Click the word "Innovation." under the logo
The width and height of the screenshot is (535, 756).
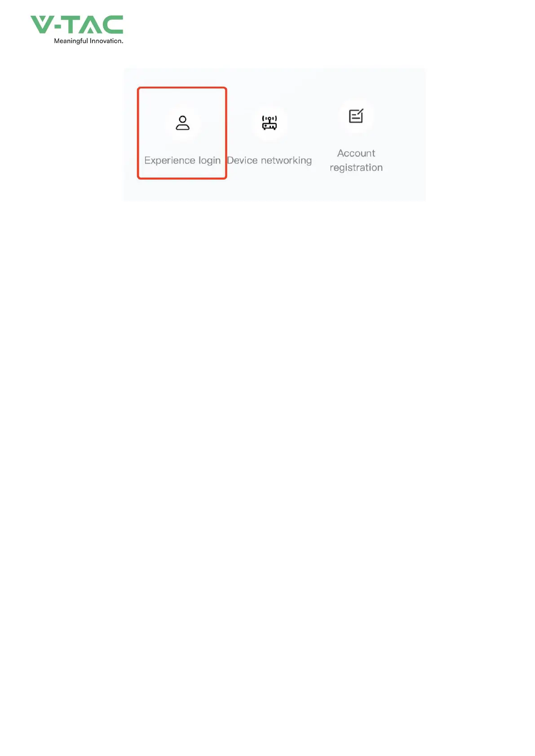106,41
